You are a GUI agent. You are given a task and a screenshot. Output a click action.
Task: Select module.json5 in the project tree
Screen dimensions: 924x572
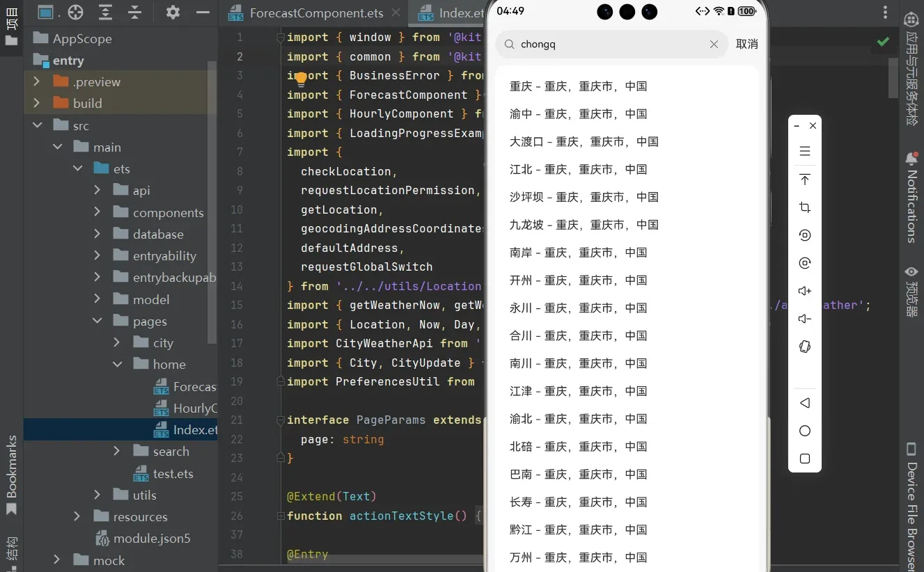tap(142, 538)
